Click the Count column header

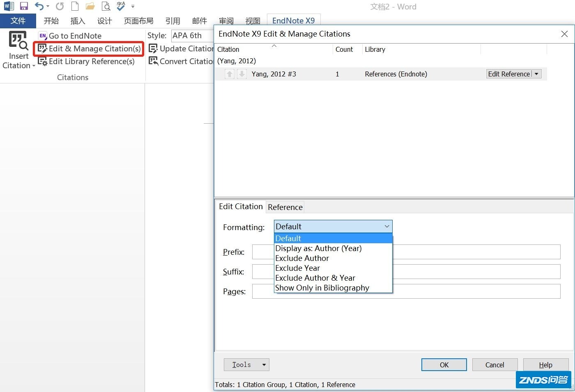point(347,49)
